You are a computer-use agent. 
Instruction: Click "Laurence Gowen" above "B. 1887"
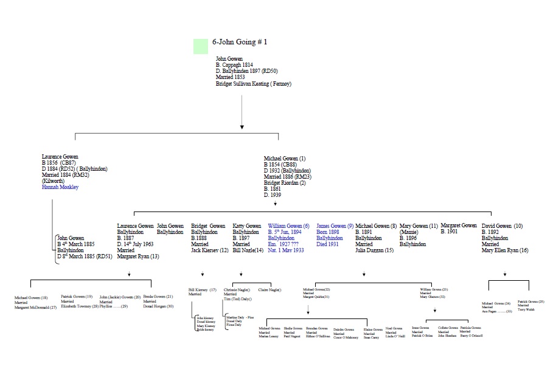pos(135,226)
